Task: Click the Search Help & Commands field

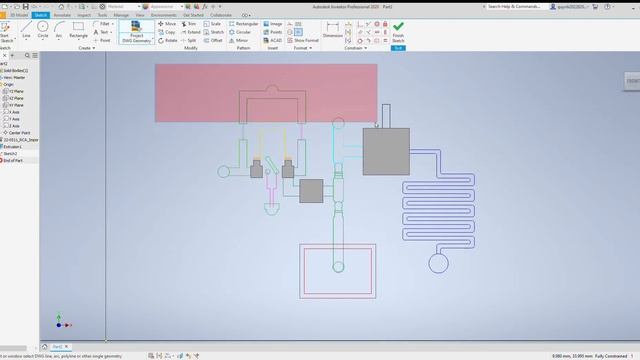Action: (514, 7)
